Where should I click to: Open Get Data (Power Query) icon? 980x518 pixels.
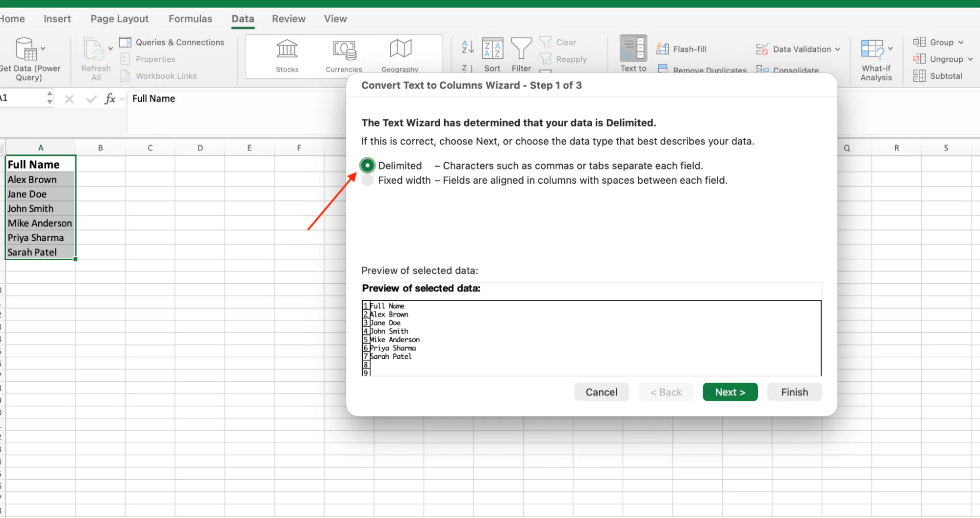(x=26, y=49)
